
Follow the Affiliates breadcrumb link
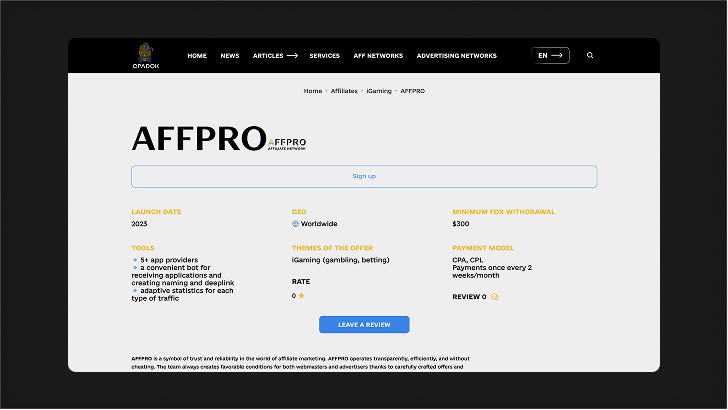[344, 91]
